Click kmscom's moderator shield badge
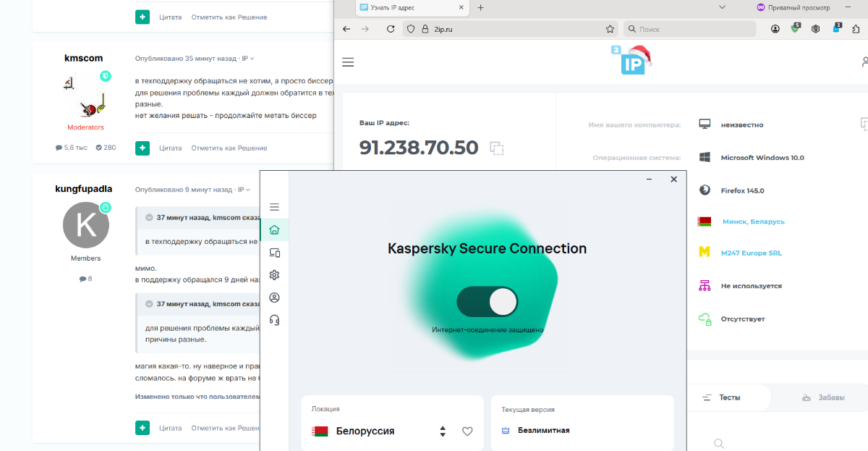 pos(105,75)
